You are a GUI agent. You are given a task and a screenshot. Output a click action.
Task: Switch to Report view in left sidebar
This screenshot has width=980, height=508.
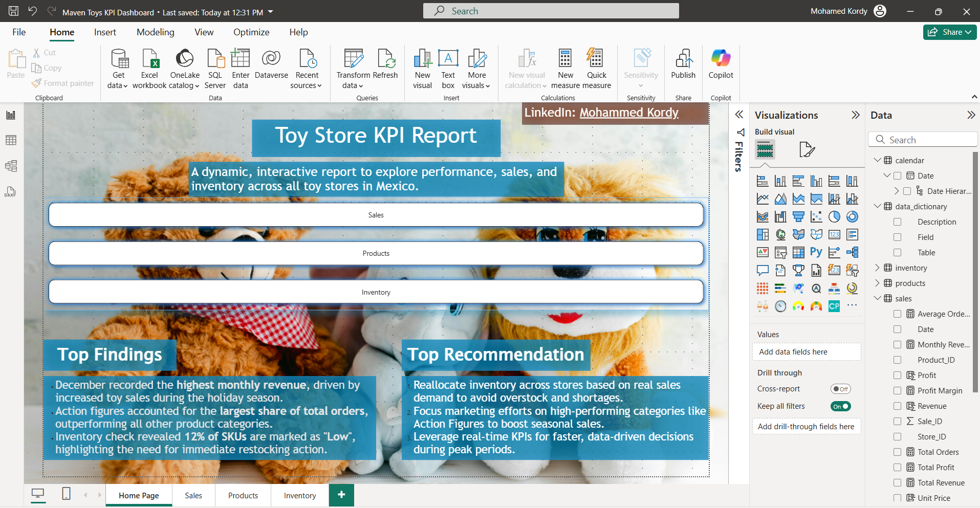click(11, 115)
